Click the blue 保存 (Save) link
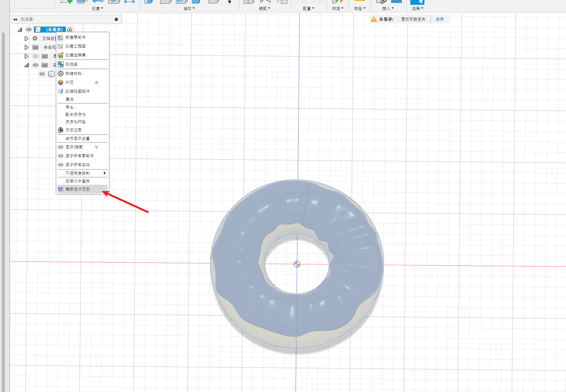Image resolution: width=566 pixels, height=392 pixels. [x=440, y=19]
